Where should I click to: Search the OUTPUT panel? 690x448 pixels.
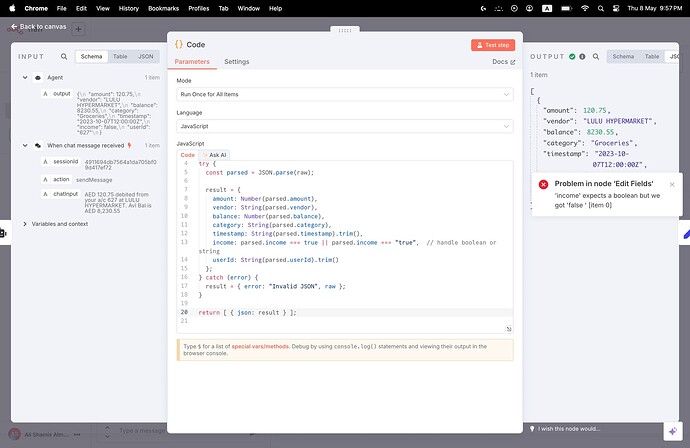point(596,56)
